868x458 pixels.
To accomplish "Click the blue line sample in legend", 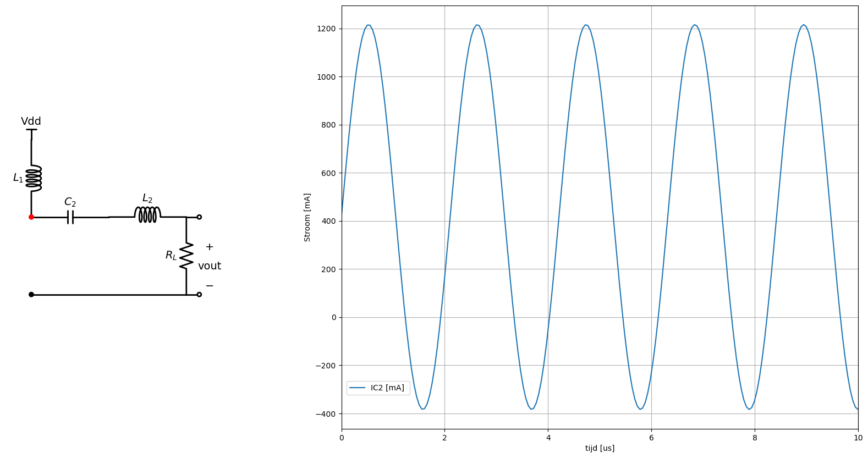I will pyautogui.click(x=358, y=388).
